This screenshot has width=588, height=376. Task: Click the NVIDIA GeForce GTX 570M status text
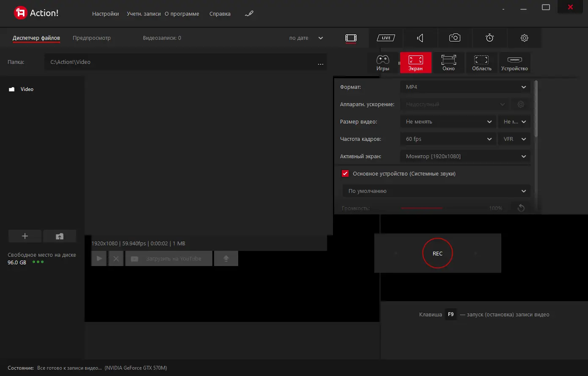[x=136, y=368]
